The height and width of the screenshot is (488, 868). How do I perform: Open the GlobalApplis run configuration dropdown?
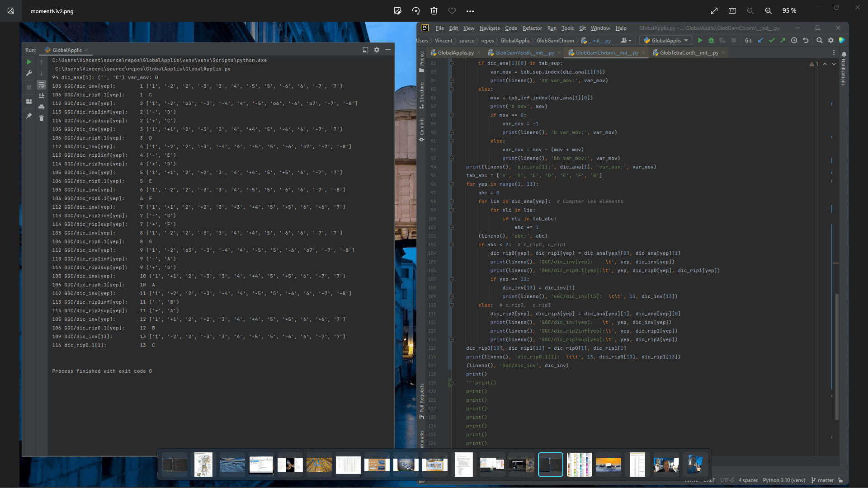[665, 41]
